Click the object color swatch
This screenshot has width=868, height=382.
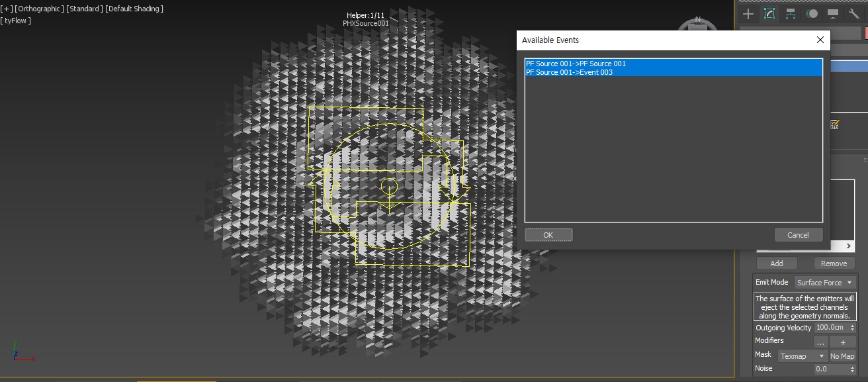865,33
